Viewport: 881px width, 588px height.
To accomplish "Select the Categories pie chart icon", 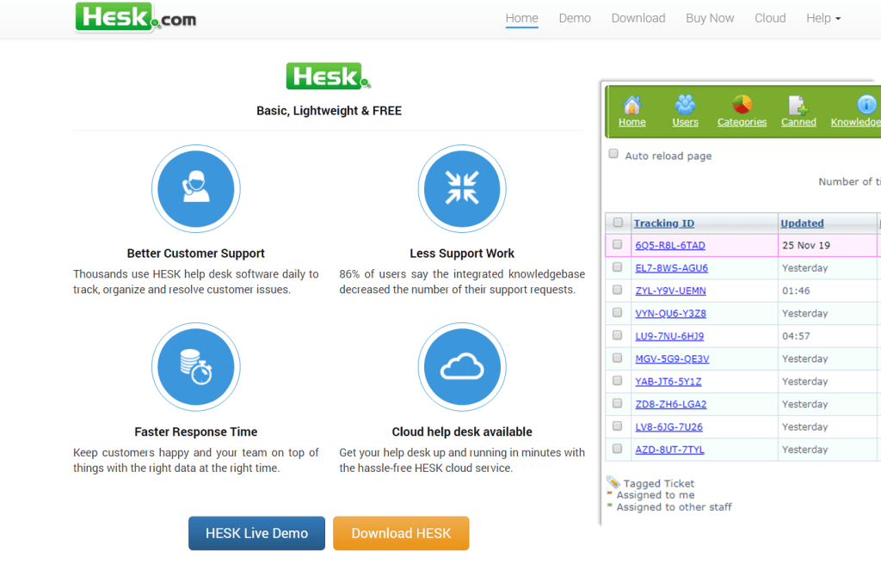I will [x=742, y=105].
